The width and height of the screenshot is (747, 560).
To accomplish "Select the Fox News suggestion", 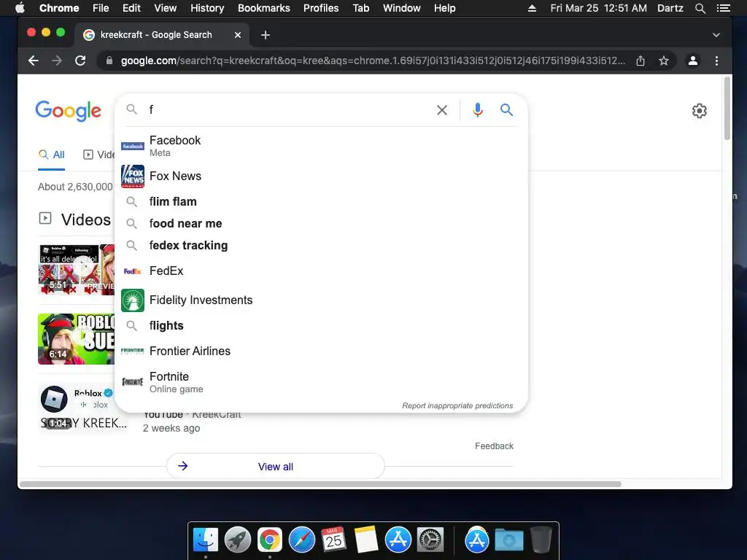I will (x=321, y=176).
